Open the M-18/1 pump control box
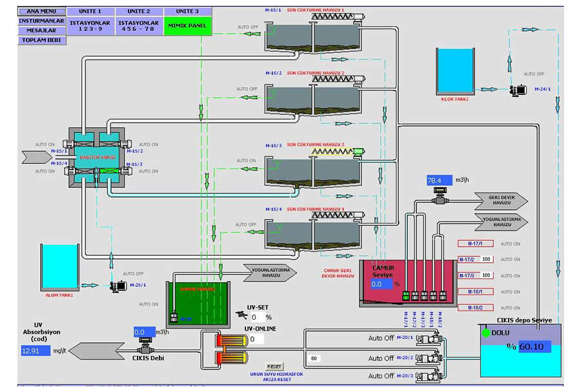This screenshot has width=581, height=392. click(x=475, y=292)
